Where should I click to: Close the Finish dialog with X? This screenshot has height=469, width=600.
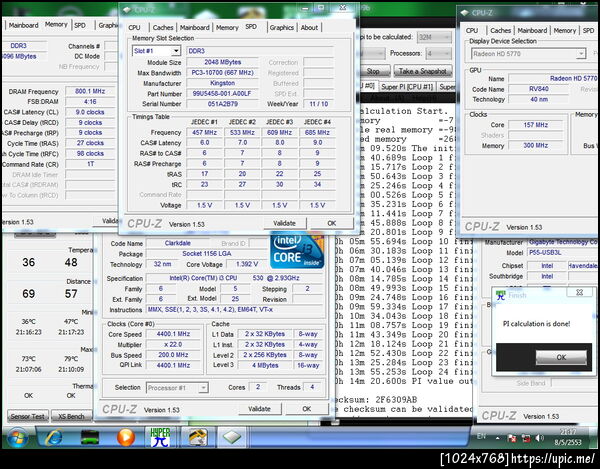pyautogui.click(x=580, y=292)
